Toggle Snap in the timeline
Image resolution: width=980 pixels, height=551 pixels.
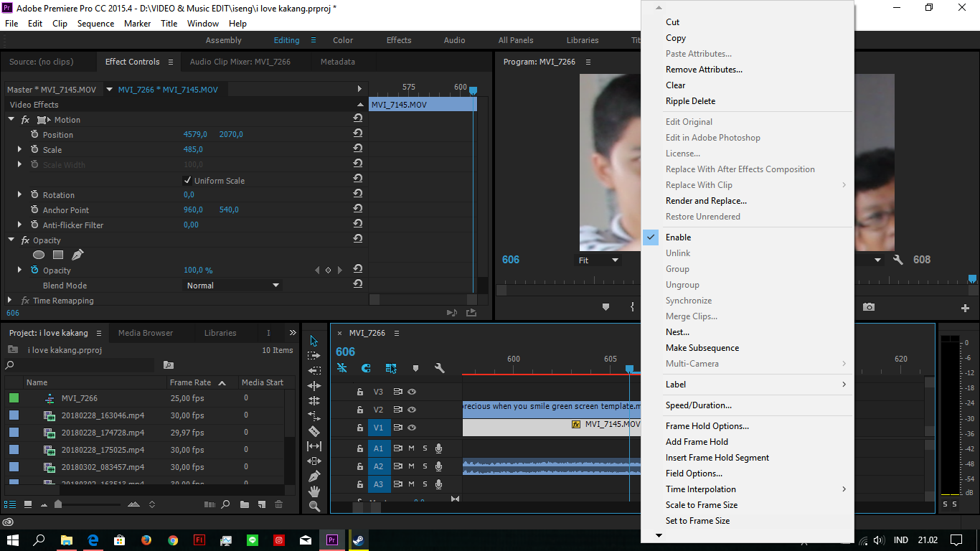pos(366,368)
